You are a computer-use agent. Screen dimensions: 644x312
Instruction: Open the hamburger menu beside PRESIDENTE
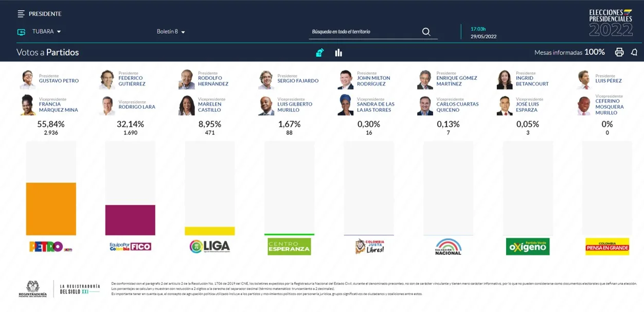21,14
